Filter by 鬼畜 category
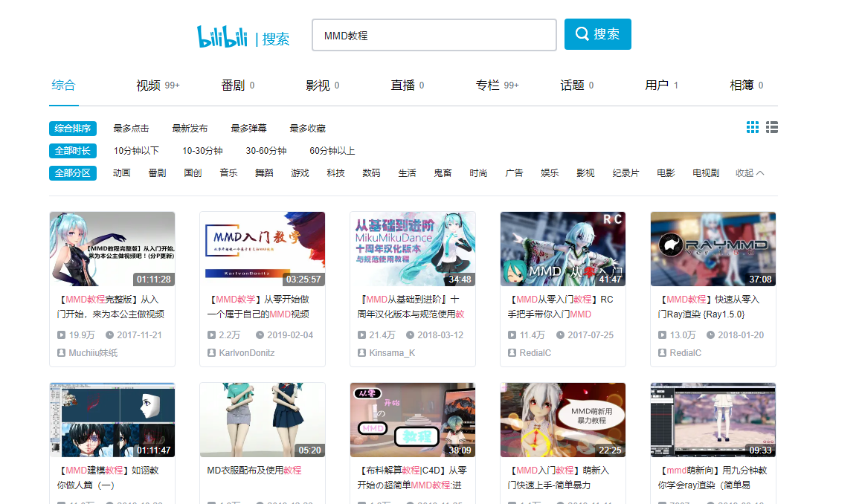Viewport: 862px width, 504px height. click(443, 173)
